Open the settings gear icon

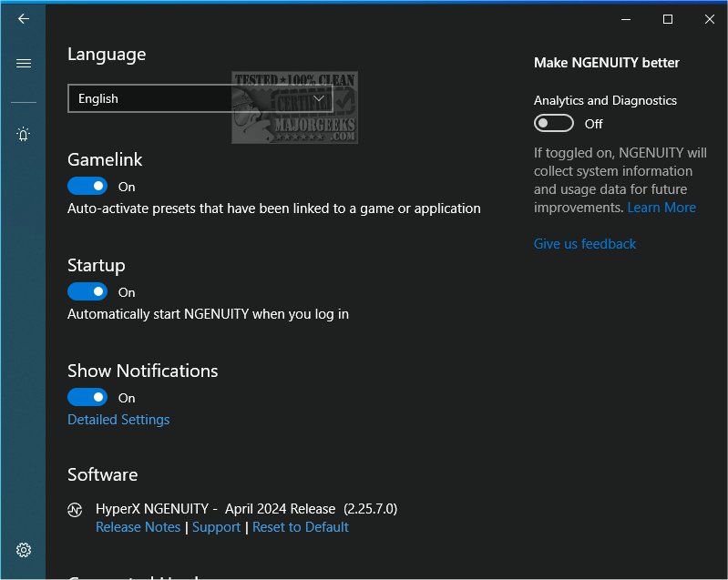pyautogui.click(x=24, y=550)
